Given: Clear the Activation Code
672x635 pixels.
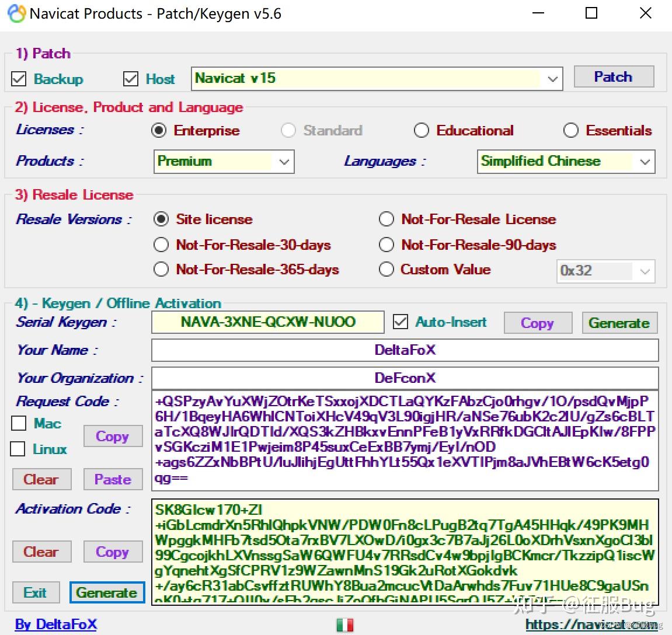Looking at the screenshot, I should click(x=41, y=552).
